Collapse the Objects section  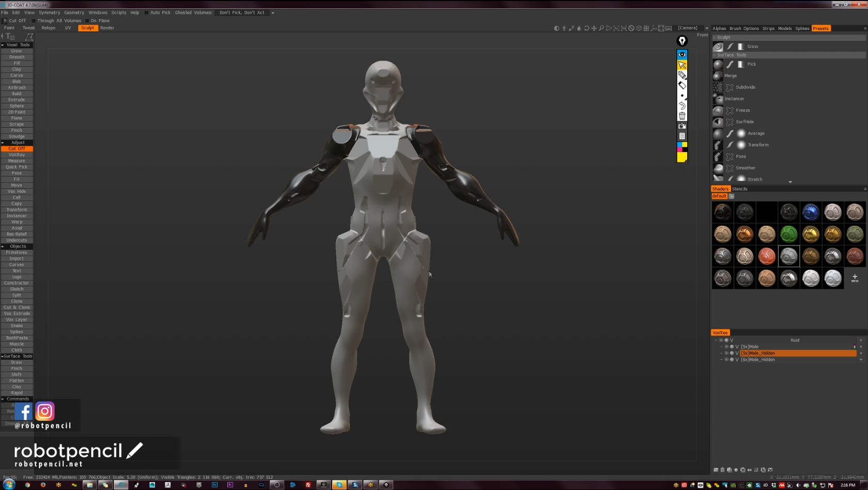pyautogui.click(x=3, y=247)
